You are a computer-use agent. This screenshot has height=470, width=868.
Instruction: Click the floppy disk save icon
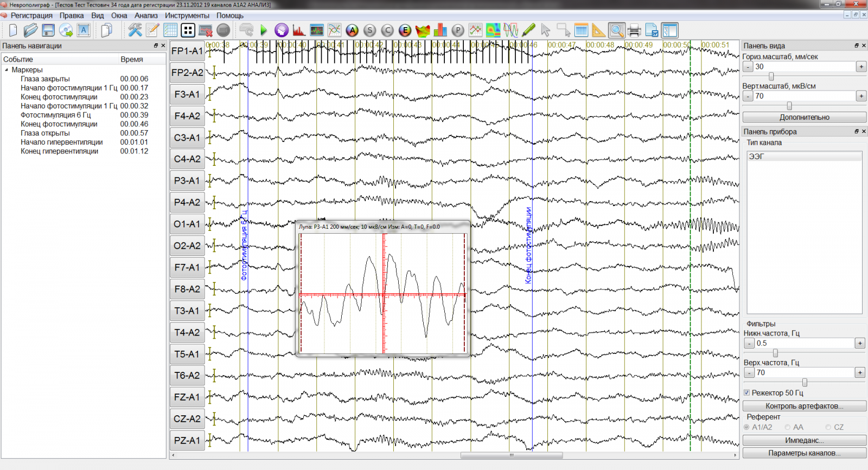coord(48,30)
